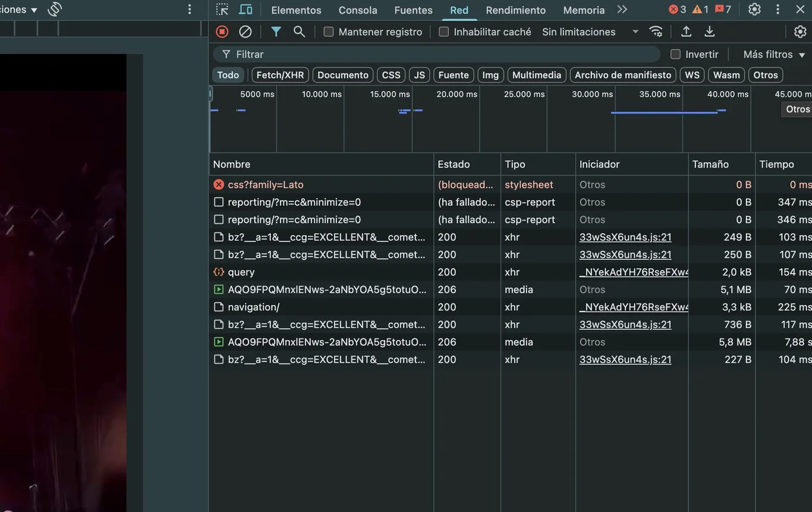Import HAR file upload icon
Image resolution: width=812 pixels, height=512 pixels.
[x=686, y=32]
